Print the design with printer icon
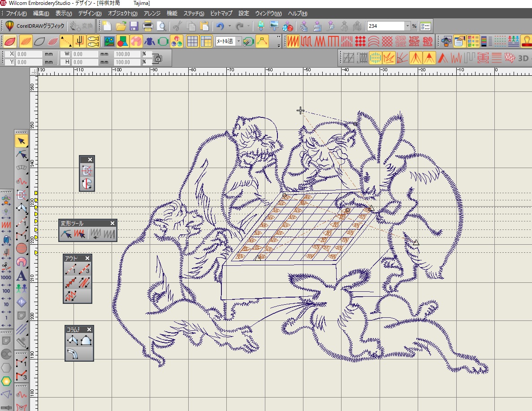532x411 pixels. click(148, 26)
